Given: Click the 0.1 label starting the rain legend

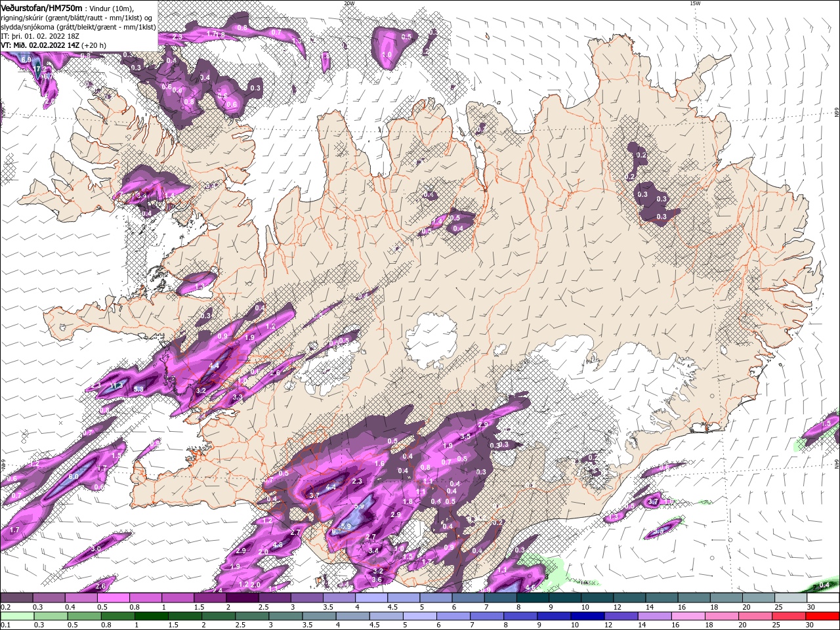Looking at the screenshot, I should 5,625.
